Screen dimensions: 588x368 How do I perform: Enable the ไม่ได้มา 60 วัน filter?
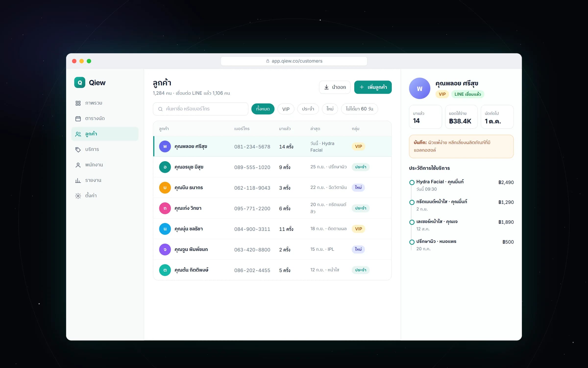tap(359, 109)
